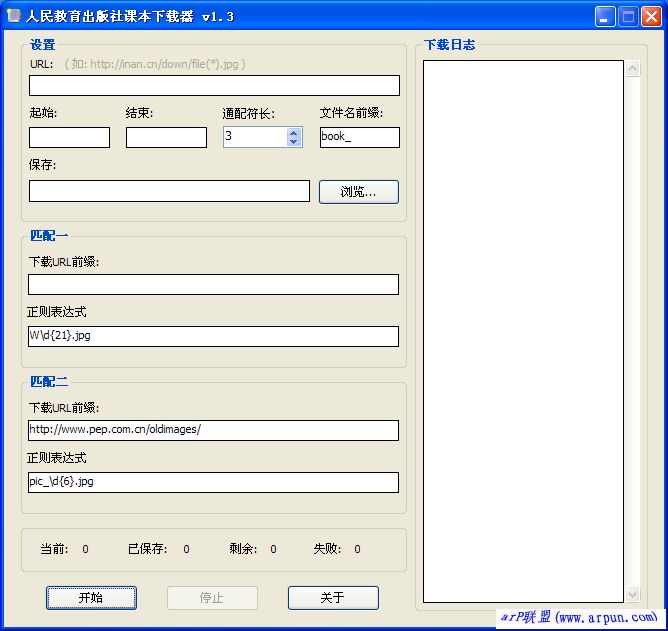The width and height of the screenshot is (668, 631).
Task: Click the 匹配一 regex field W\d{21}.jpg
Action: [213, 336]
